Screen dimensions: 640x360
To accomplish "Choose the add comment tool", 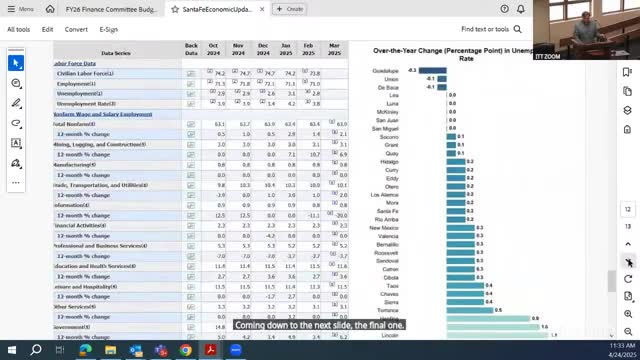I will (x=16, y=83).
